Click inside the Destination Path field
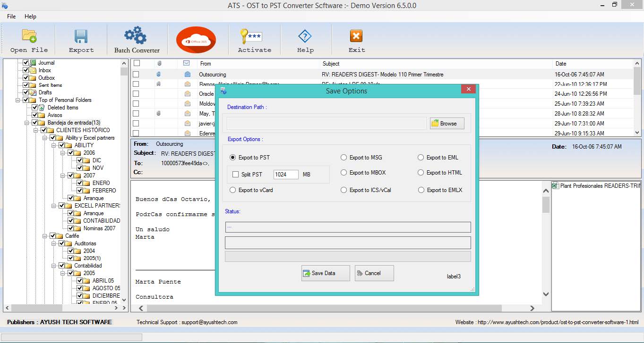644x343 pixels. coord(326,123)
